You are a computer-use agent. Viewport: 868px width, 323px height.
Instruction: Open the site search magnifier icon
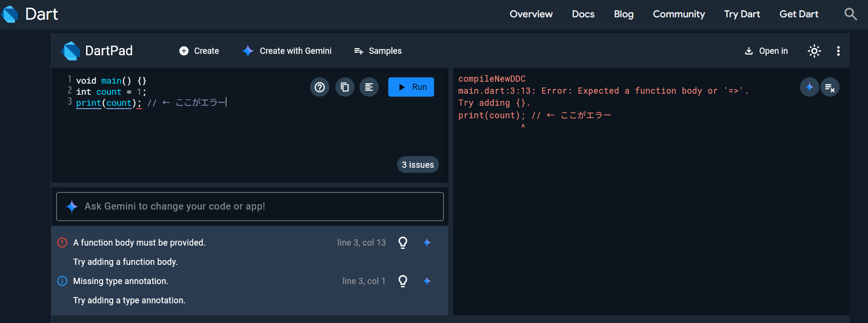click(x=850, y=14)
